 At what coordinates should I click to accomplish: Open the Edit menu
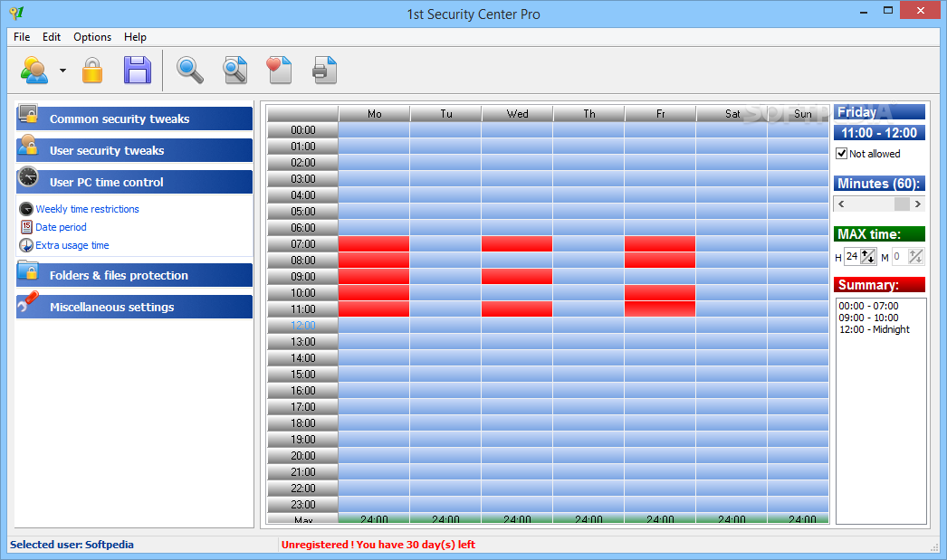(x=52, y=37)
